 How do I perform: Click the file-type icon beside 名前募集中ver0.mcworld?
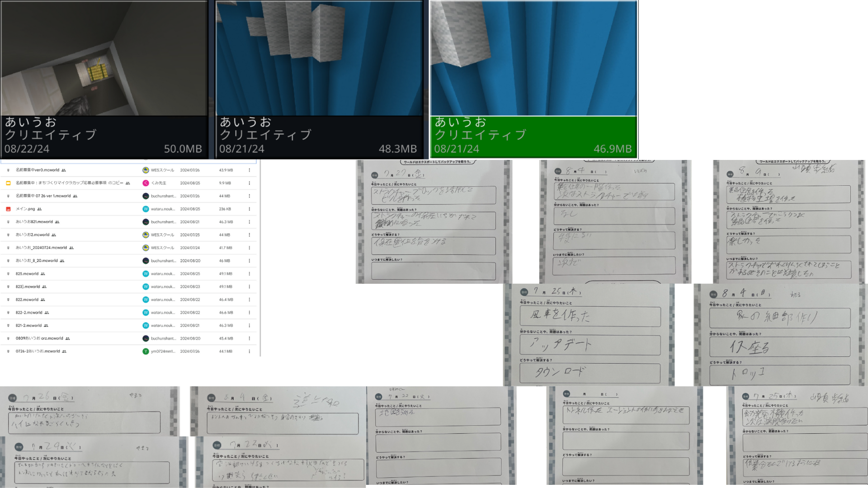[8, 170]
